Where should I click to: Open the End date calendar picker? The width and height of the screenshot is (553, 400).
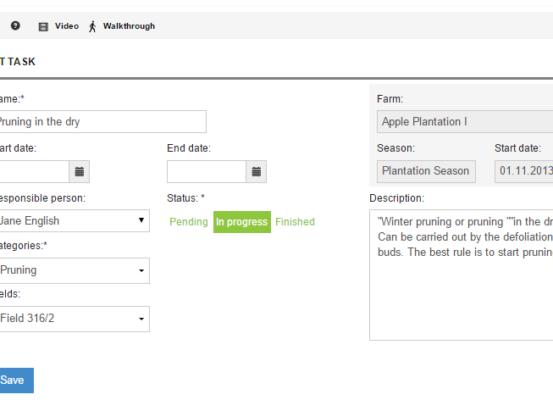coord(256,172)
